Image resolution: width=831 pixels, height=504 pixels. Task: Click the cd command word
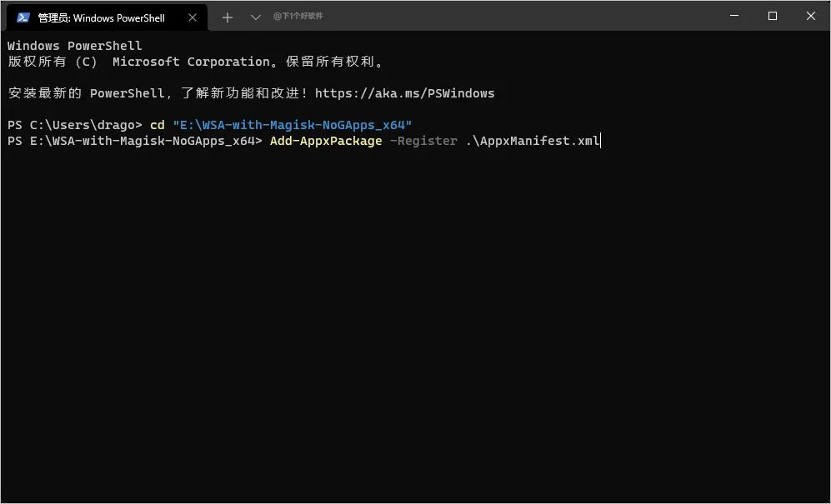pyautogui.click(x=157, y=125)
